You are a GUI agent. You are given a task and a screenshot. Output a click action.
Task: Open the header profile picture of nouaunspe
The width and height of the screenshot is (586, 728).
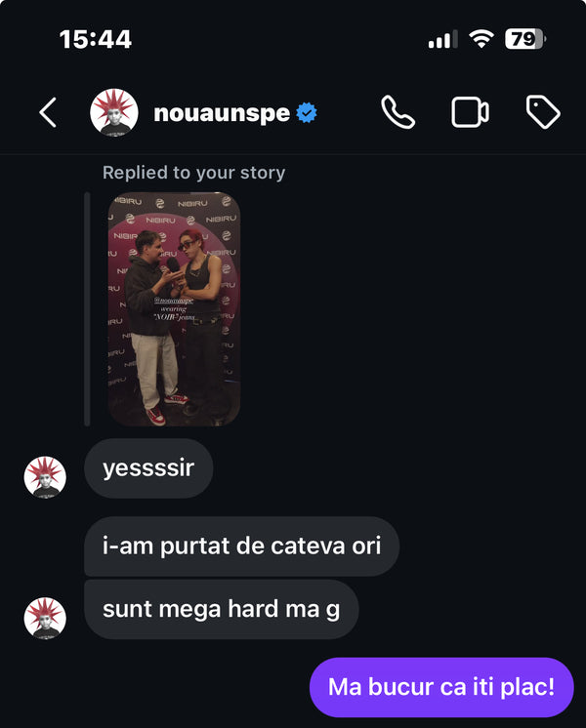pos(113,113)
